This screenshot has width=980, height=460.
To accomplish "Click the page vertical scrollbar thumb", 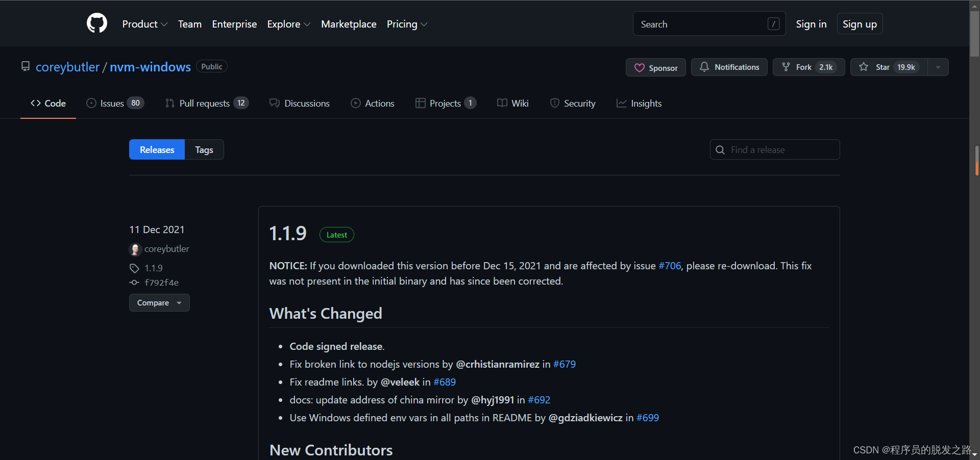I will coord(974,31).
